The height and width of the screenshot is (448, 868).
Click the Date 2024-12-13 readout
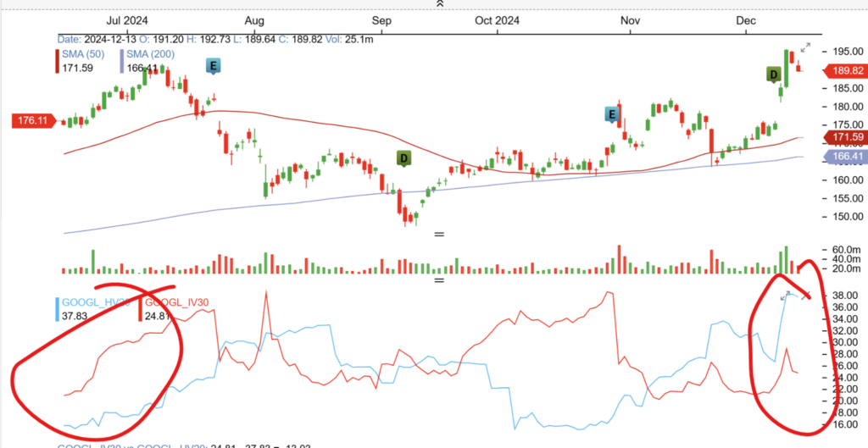96,40
